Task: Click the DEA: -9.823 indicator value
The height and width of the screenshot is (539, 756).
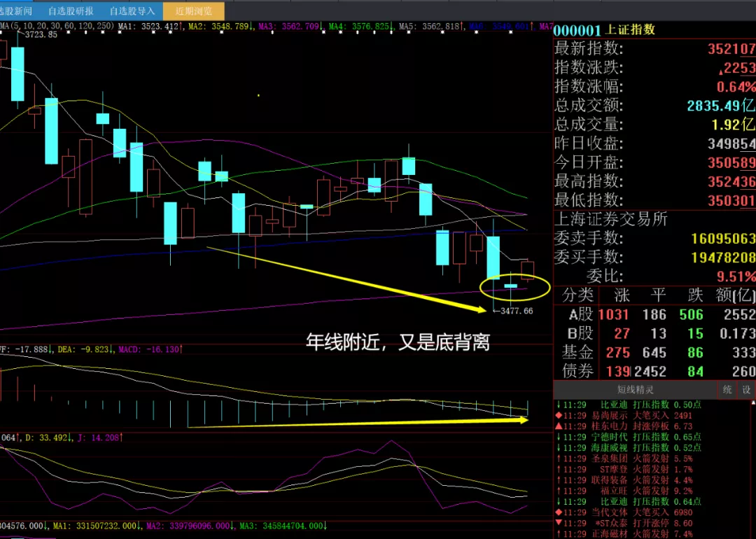Action: (85, 349)
